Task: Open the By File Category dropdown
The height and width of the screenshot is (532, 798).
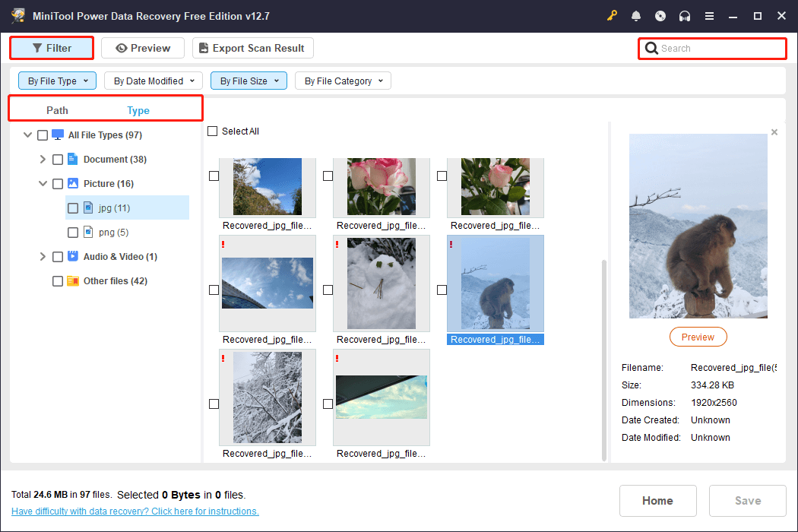Action: point(343,81)
